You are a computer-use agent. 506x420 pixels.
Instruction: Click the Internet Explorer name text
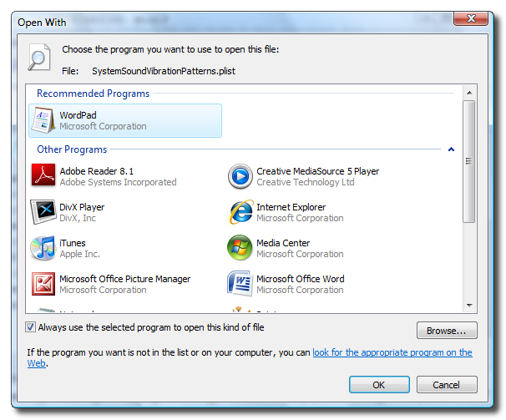coord(291,207)
